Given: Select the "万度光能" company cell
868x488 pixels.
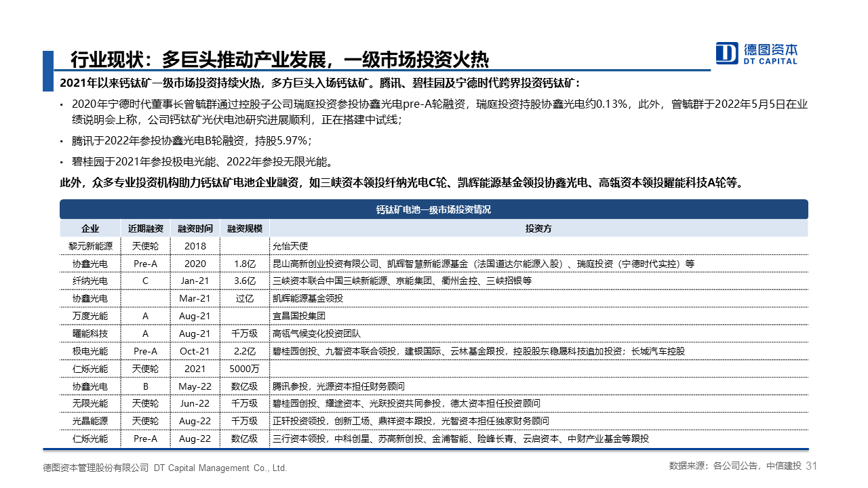Looking at the screenshot, I should [90, 316].
